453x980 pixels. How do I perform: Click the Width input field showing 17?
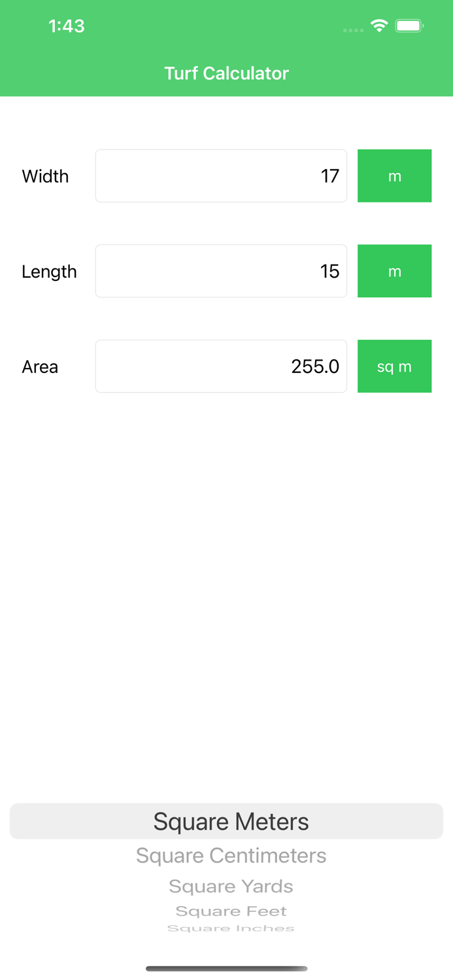point(221,175)
